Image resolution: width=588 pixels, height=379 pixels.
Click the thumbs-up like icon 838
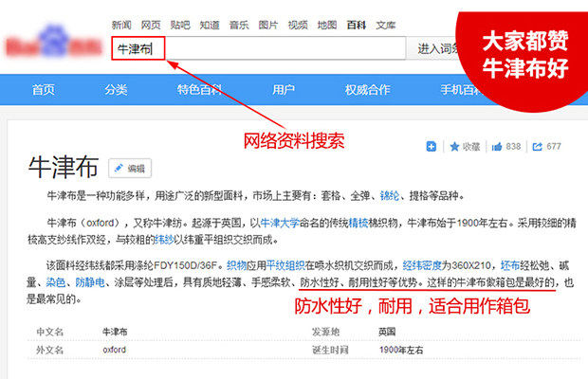click(497, 147)
